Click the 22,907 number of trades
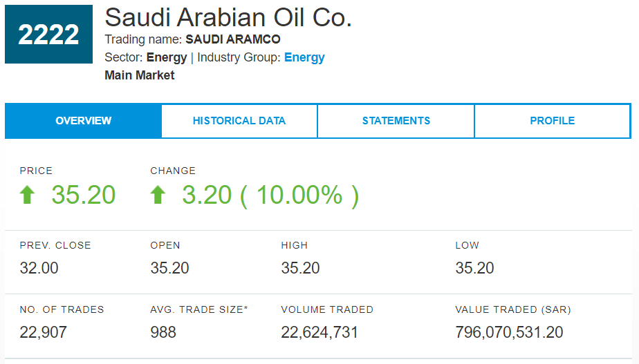The image size is (639, 364). pyautogui.click(x=44, y=332)
